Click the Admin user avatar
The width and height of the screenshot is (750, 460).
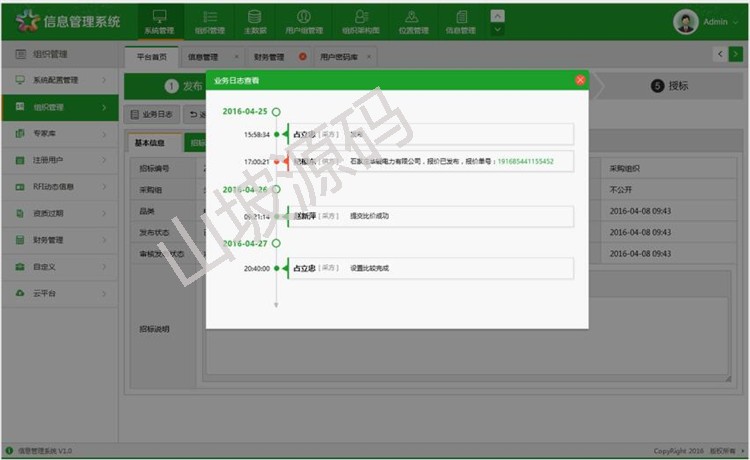click(686, 22)
